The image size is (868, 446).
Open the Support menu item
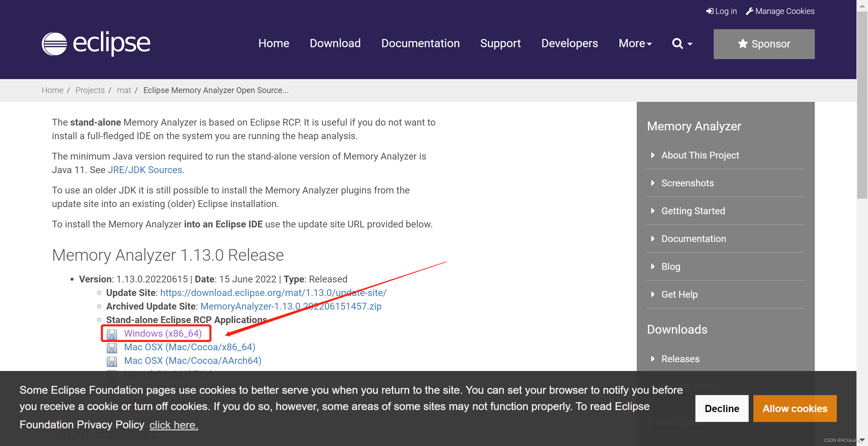click(500, 43)
